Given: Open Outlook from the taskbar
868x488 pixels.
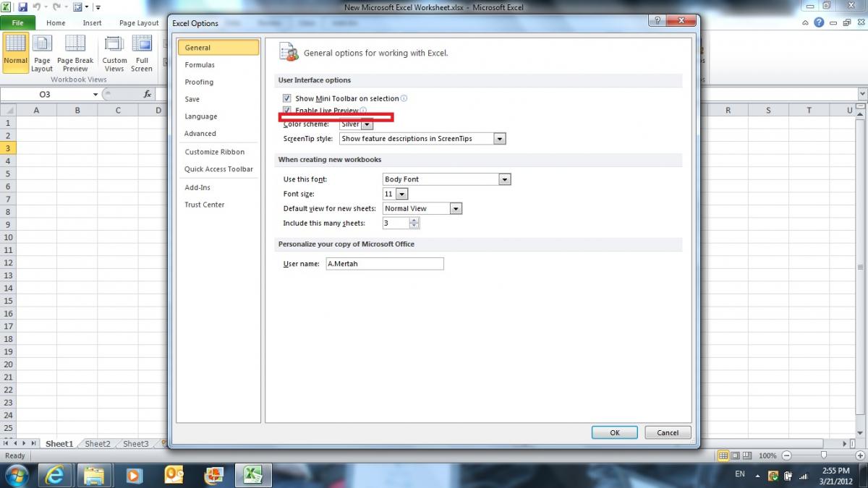Looking at the screenshot, I should [x=174, y=475].
